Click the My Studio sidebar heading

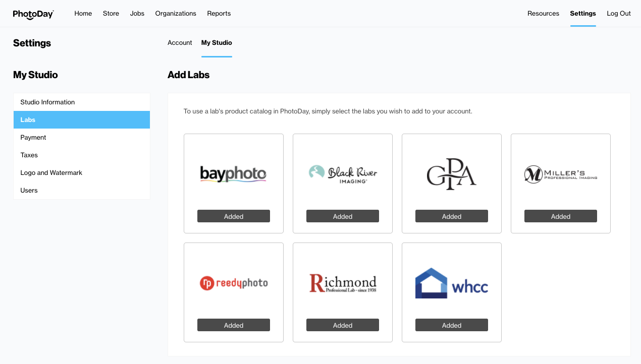click(35, 75)
